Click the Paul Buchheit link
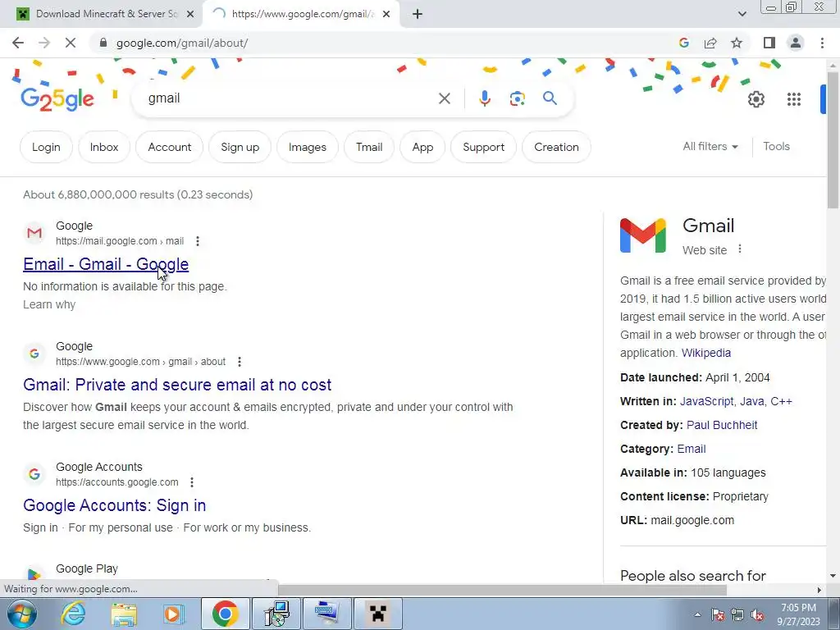The image size is (840, 630). [x=722, y=425]
